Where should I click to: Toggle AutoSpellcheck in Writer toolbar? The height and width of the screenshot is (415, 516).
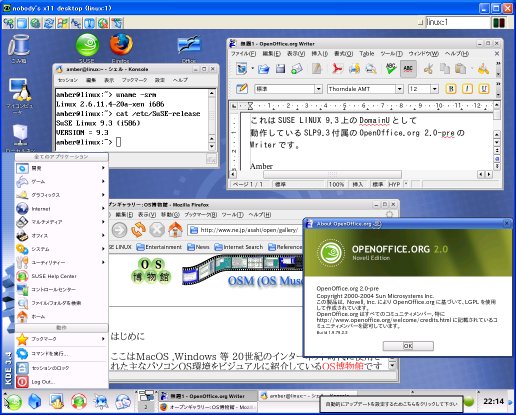coord(408,69)
